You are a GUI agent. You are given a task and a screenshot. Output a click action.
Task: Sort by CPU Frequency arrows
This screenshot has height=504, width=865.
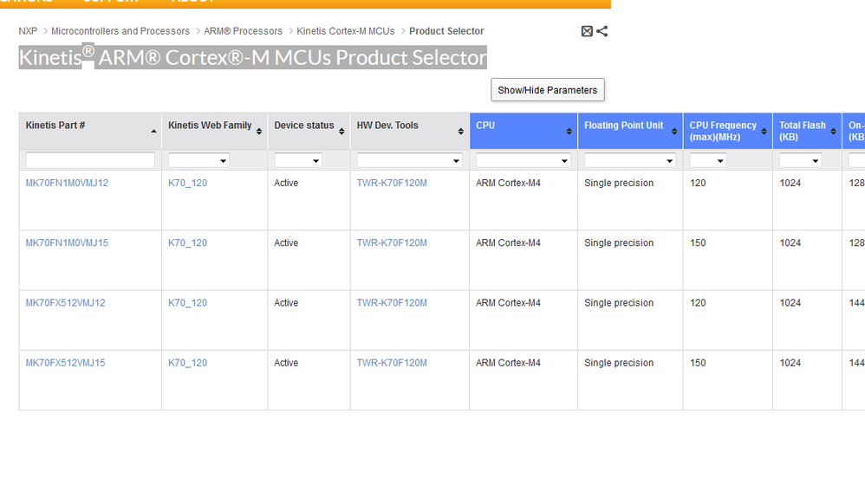point(764,132)
